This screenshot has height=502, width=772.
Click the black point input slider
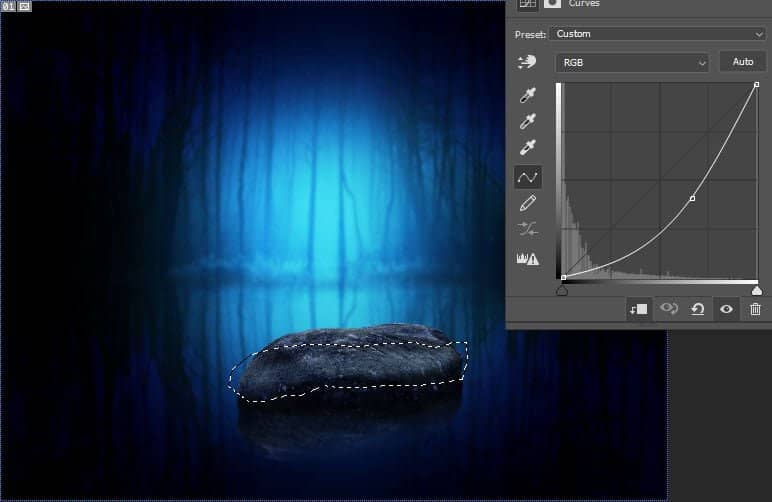point(562,290)
